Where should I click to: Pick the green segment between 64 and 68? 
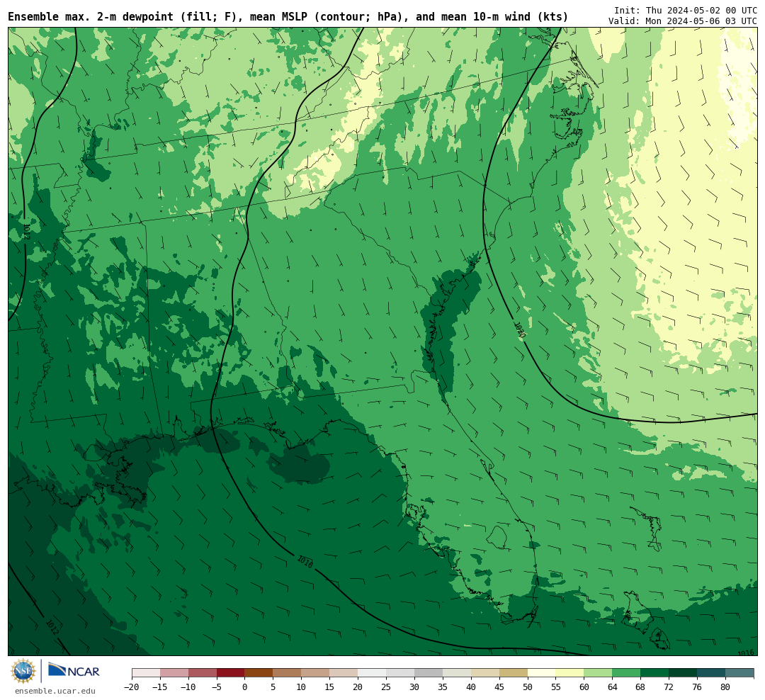pos(627,673)
